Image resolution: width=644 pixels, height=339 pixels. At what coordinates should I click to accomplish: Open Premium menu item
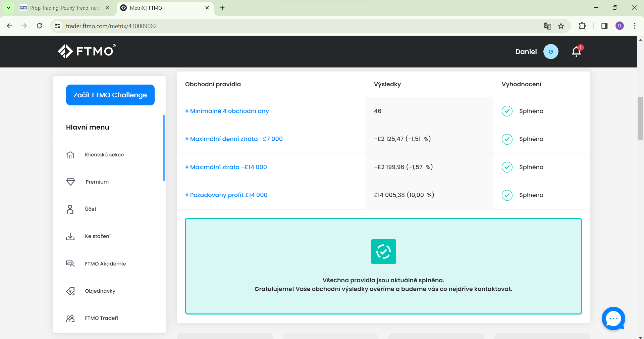[x=97, y=182]
